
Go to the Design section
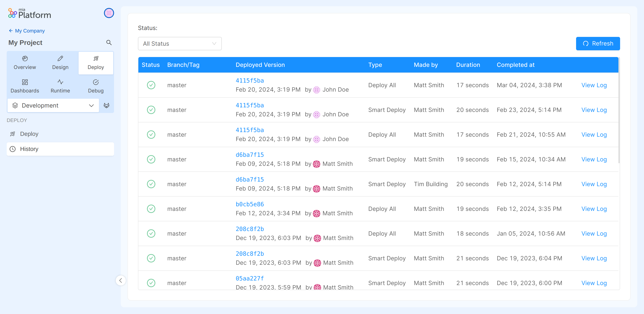(x=60, y=63)
